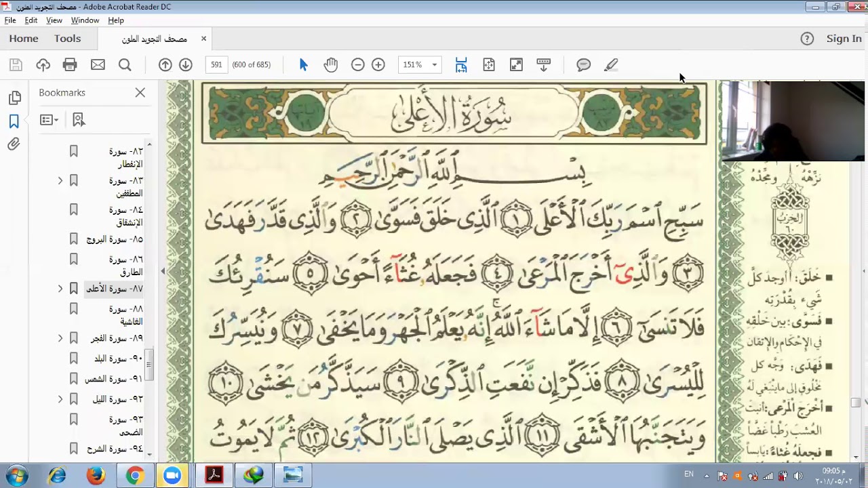The width and height of the screenshot is (868, 488).
Task: Switch to the Tools tab
Action: [68, 39]
